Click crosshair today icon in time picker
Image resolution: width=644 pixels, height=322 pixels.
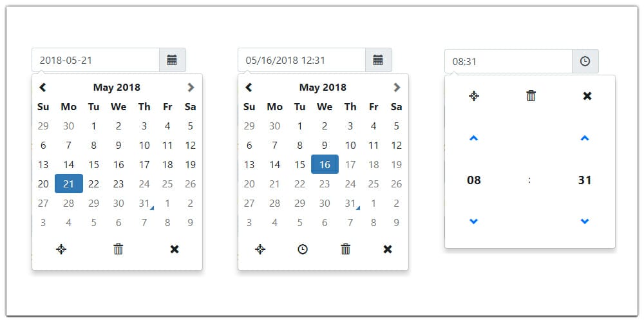[x=474, y=96]
